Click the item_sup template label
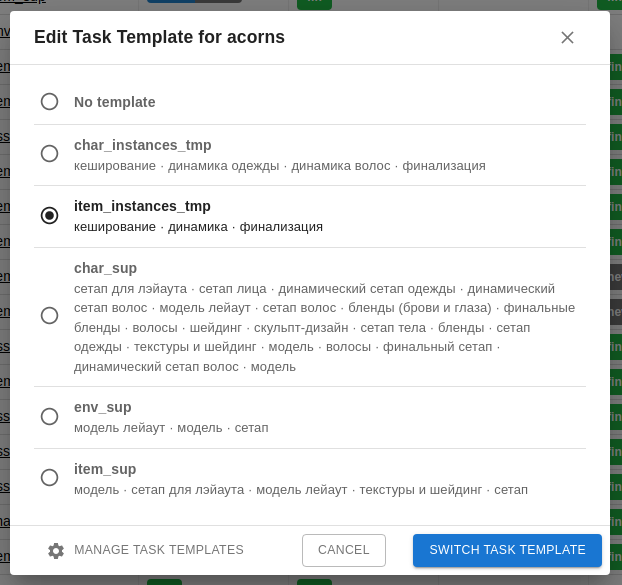This screenshot has height=585, width=622. [105, 469]
